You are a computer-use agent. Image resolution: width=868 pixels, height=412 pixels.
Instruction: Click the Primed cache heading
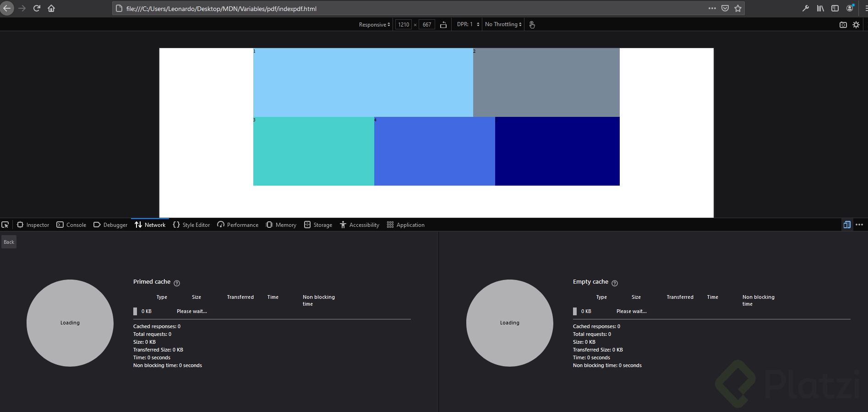click(152, 282)
